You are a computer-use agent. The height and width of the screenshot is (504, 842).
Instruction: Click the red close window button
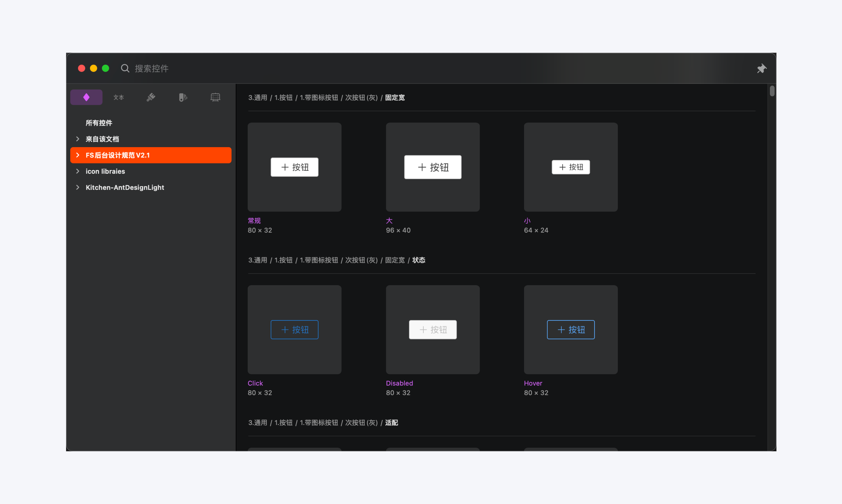tap(82, 68)
